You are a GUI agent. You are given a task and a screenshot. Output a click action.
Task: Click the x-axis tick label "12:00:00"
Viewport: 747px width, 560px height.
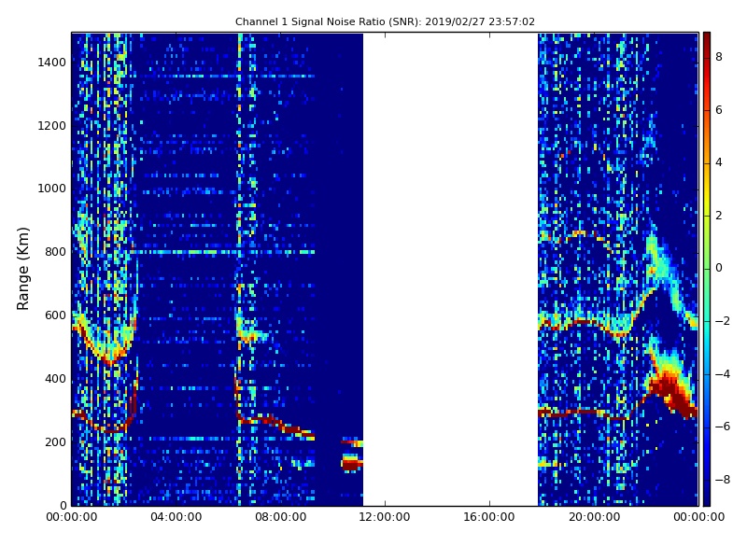click(x=385, y=517)
